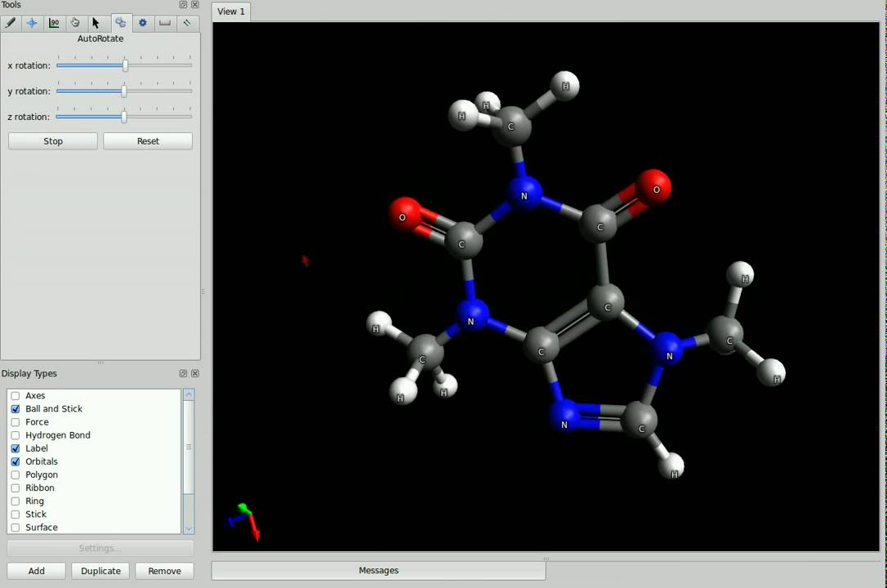
Task: Select the Bond Centric Manipulate tool
Action: click(54, 23)
